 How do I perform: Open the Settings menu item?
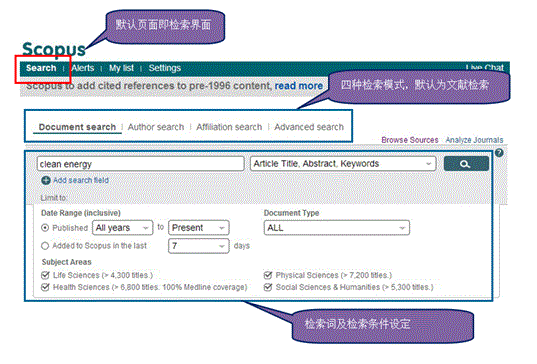point(164,68)
